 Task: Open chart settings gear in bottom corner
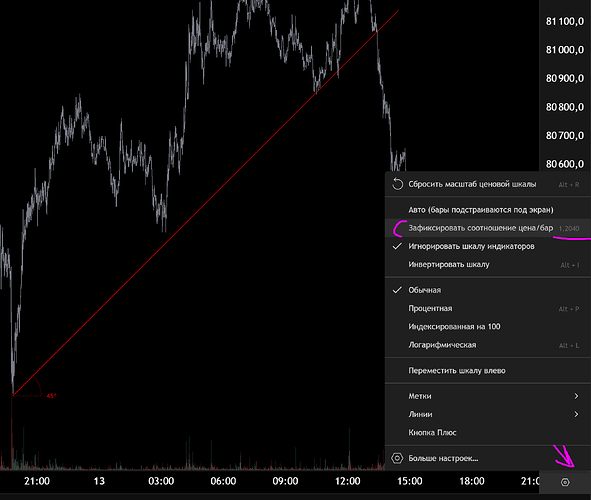click(565, 482)
